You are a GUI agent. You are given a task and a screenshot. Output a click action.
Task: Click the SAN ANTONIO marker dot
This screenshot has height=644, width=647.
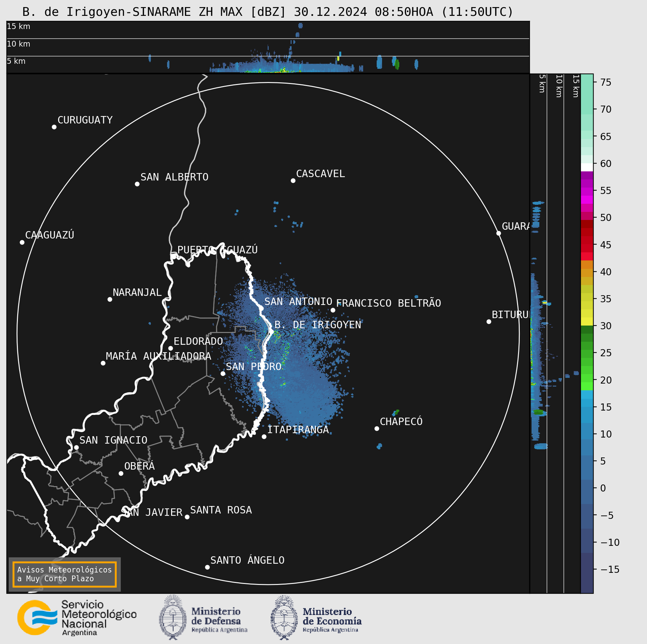pos(261,308)
